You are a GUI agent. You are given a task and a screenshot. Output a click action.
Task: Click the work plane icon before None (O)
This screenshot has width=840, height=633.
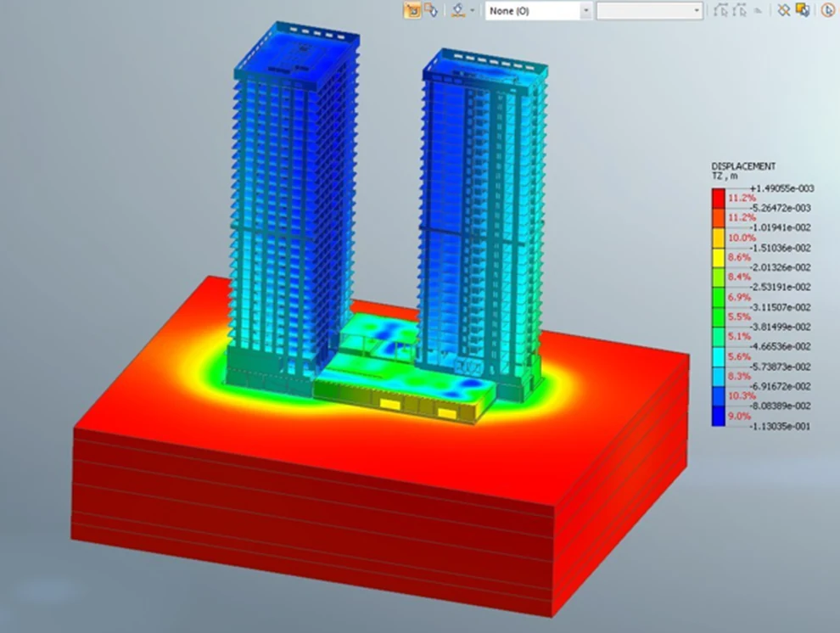pyautogui.click(x=458, y=10)
